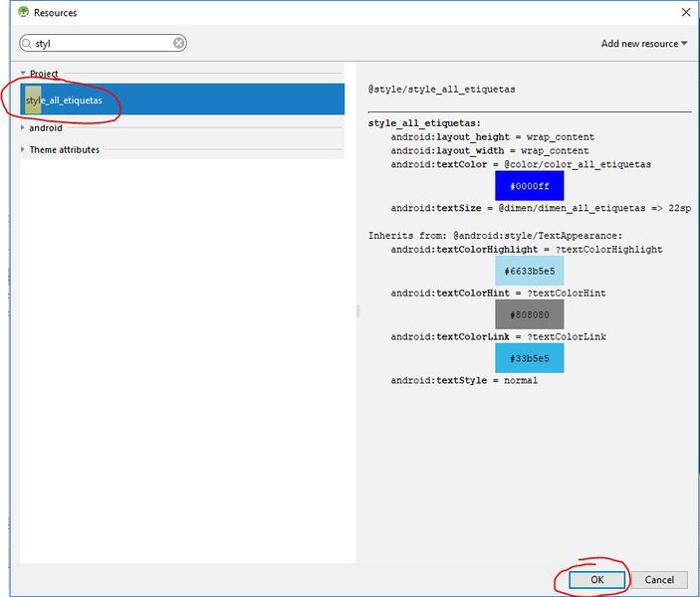This screenshot has height=597, width=700.
Task: Focus the search field containing styl
Action: click(x=103, y=43)
